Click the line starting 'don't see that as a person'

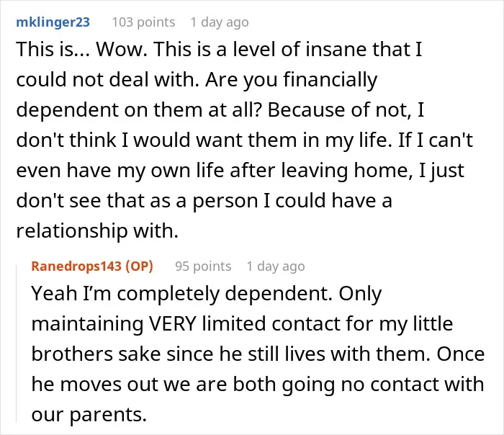204,201
